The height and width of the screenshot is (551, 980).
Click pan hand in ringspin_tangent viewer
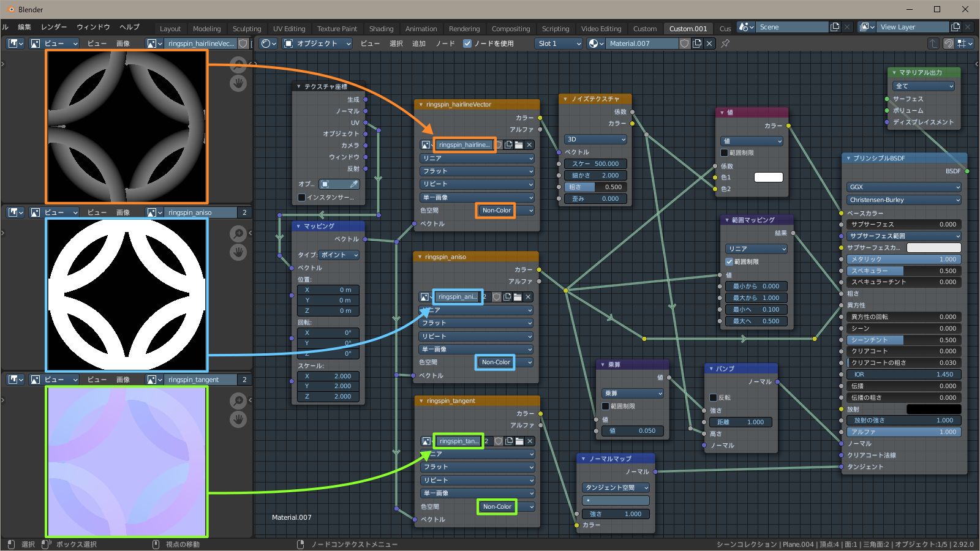click(238, 419)
